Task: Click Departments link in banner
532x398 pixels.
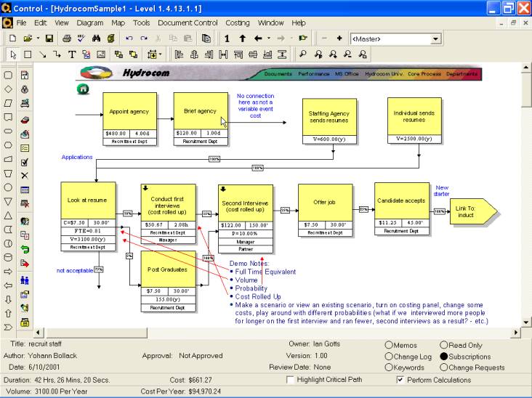Action: (x=462, y=73)
